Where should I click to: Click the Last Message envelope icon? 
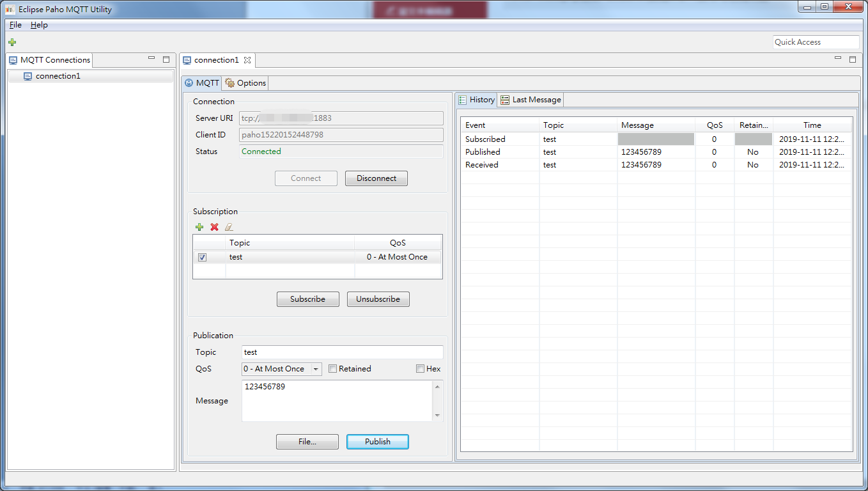(x=504, y=99)
